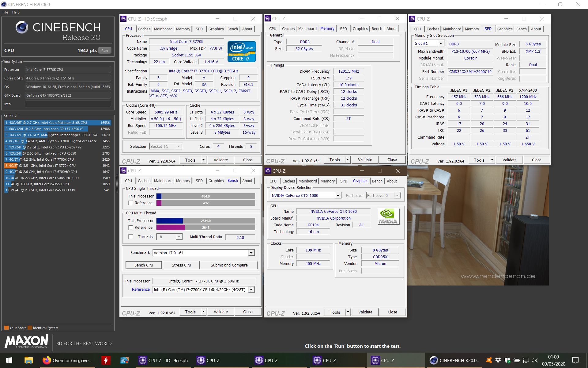Screen dimensions: 588x368
Task: Open the Tools dropdown arrow in the SPD window
Action: [492, 160]
